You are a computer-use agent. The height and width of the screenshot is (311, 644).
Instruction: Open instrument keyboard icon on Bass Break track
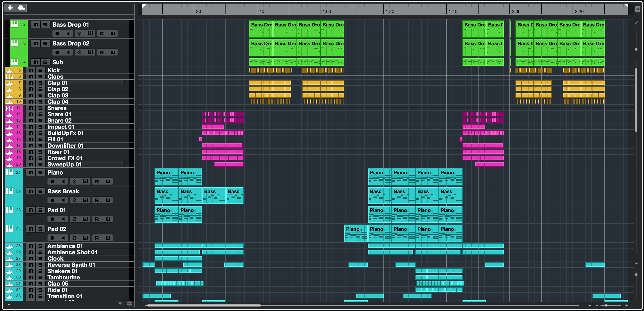point(86,200)
